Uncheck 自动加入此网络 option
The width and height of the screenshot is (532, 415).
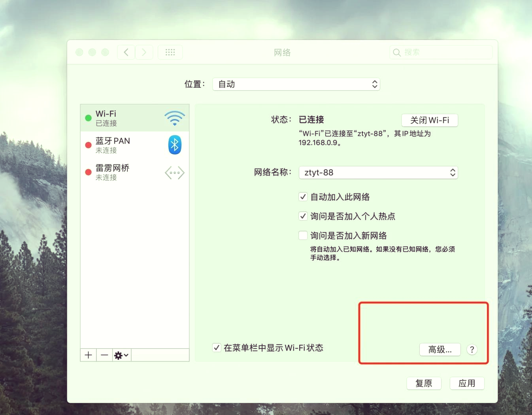click(x=303, y=196)
